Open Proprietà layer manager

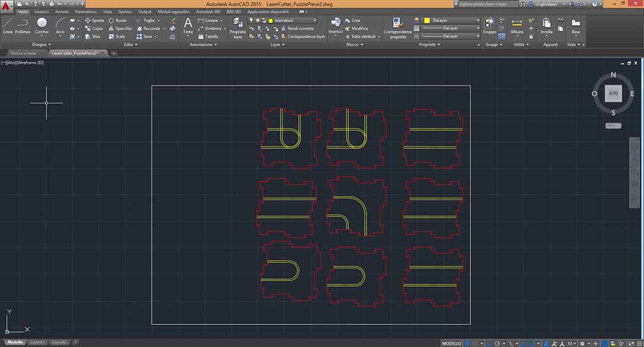238,26
